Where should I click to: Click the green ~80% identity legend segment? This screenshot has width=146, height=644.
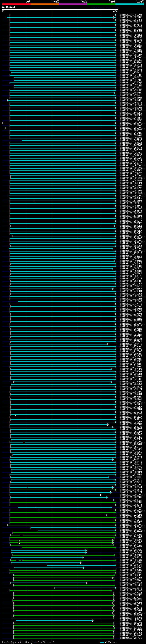coord(101,4)
